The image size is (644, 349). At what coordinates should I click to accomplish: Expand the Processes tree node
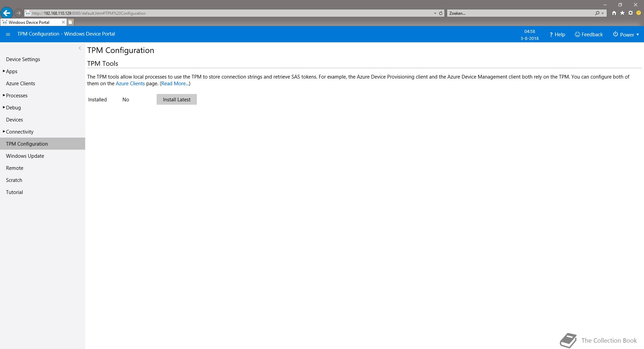coord(4,95)
